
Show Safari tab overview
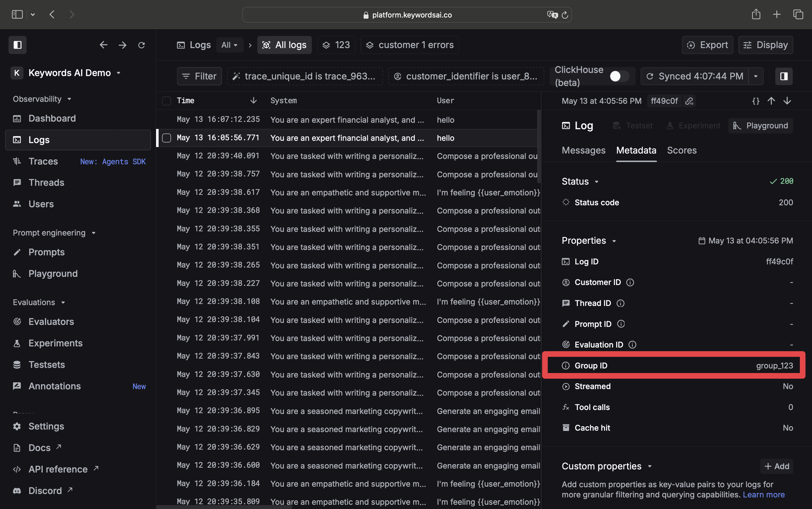(798, 14)
